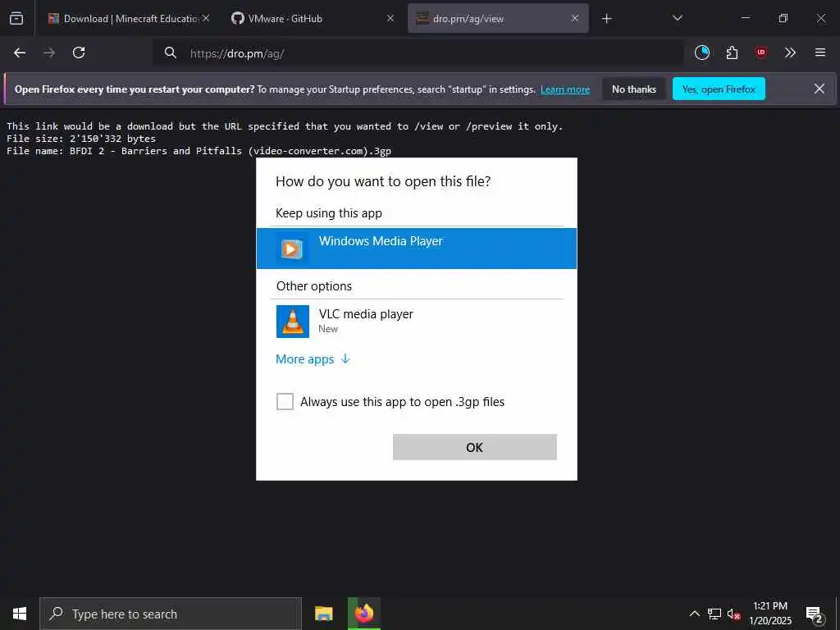Open network status tray icon
Image resolution: width=840 pixels, height=630 pixels.
click(714, 614)
